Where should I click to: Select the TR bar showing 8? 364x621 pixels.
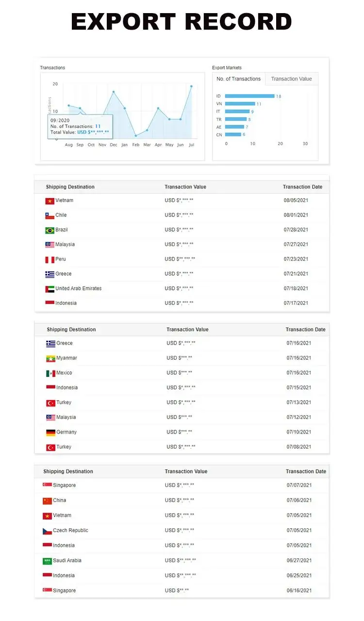pyautogui.click(x=236, y=119)
